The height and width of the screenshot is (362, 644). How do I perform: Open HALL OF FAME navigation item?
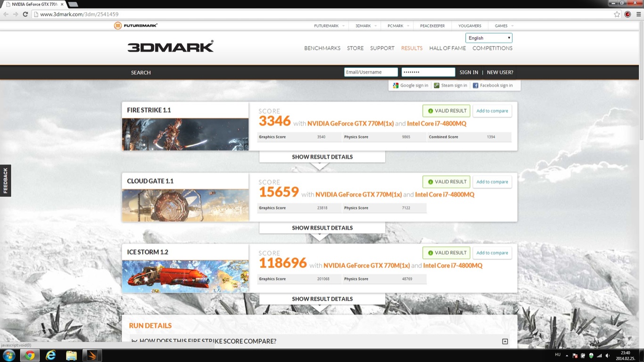tap(447, 48)
